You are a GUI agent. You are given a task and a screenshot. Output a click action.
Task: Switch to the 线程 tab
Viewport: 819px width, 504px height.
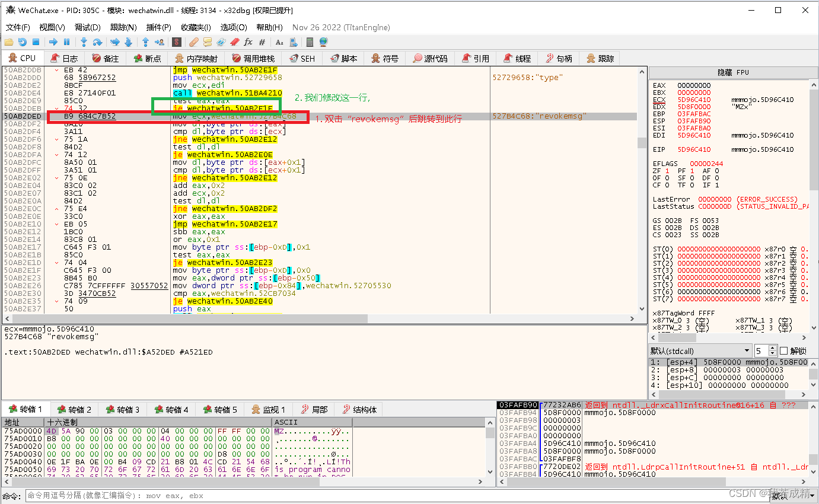point(517,58)
